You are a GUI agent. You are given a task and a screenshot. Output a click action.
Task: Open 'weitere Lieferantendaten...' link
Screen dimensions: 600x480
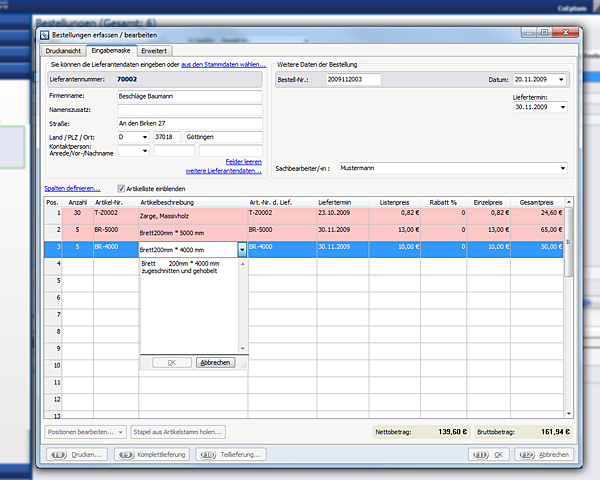click(x=224, y=171)
